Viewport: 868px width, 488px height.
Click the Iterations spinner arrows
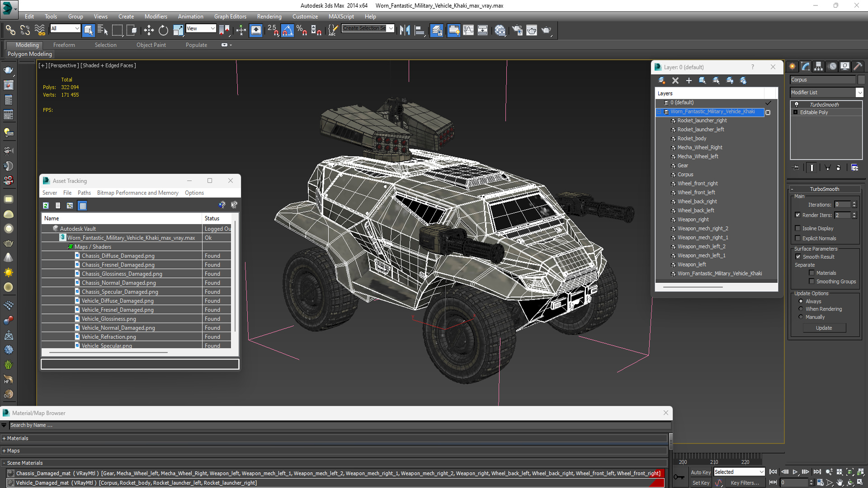(x=854, y=204)
